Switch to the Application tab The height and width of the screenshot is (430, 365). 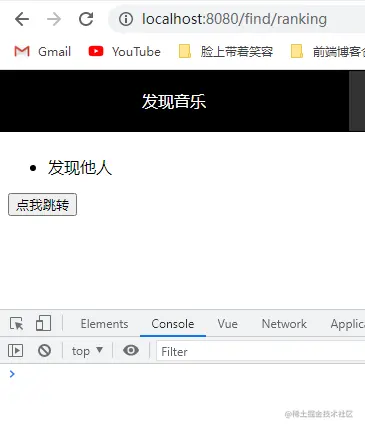tap(348, 324)
